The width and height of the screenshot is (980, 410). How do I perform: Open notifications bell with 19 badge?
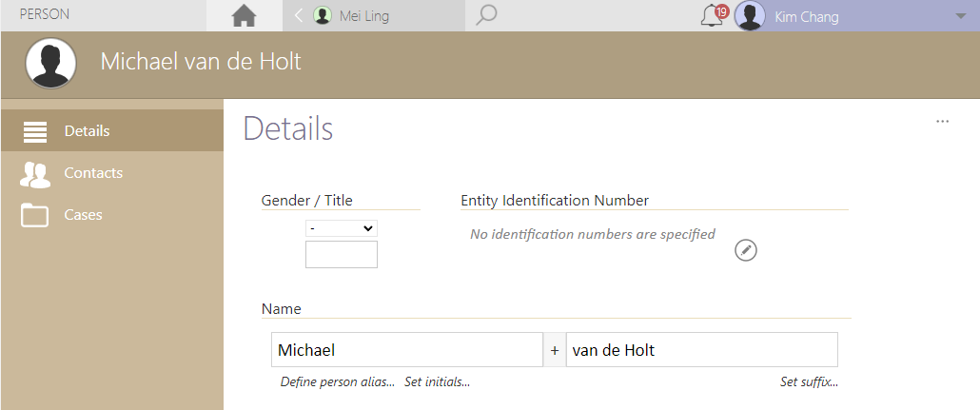pos(712,15)
